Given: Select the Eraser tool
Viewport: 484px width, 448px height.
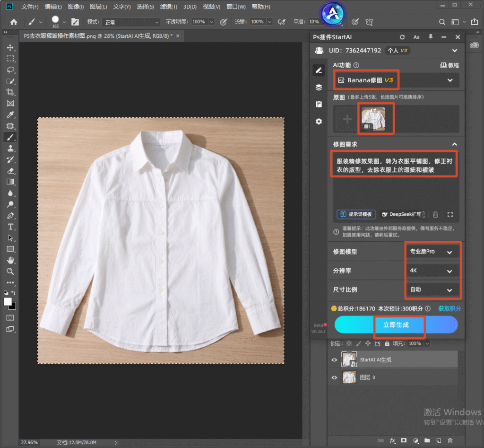Looking at the screenshot, I should (10, 171).
